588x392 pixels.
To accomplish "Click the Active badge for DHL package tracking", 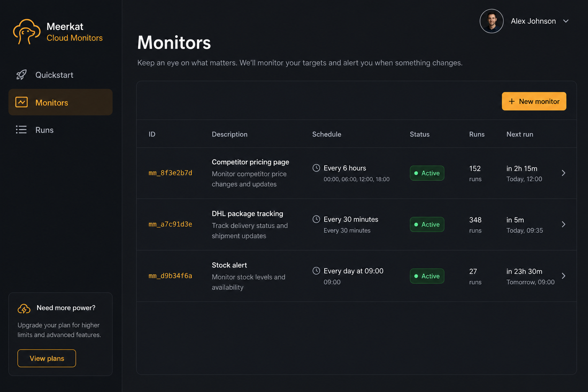I will click(427, 224).
